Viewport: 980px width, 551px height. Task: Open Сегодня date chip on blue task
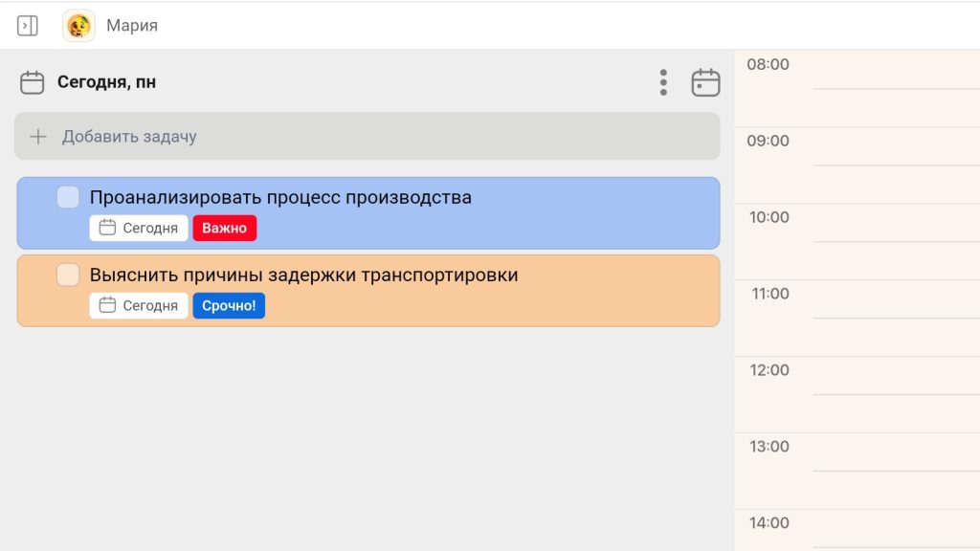point(139,228)
